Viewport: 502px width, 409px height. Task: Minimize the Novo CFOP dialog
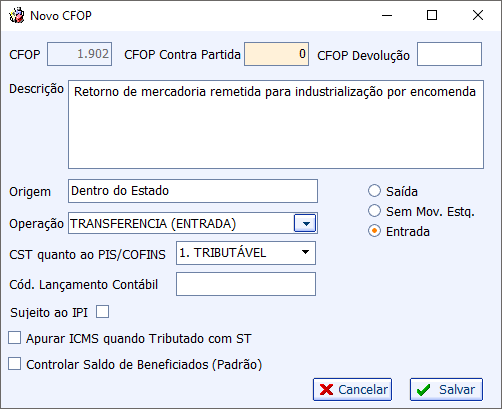[x=387, y=15]
